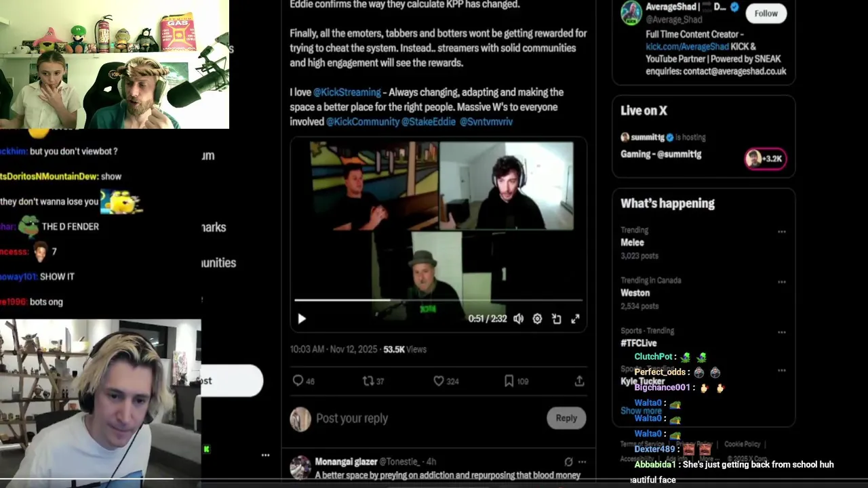Open kick.com/AverageShad profile link
This screenshot has width=868, height=488.
(x=687, y=47)
